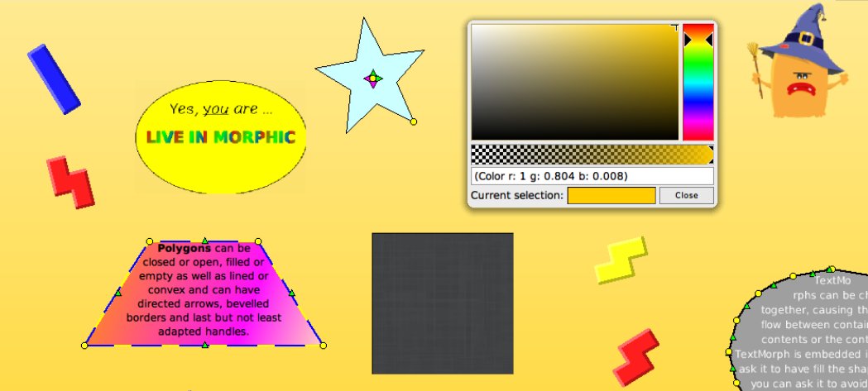The height and width of the screenshot is (391, 868).
Task: Pick a color in the saturation-brightness gradient
Action: click(x=574, y=82)
